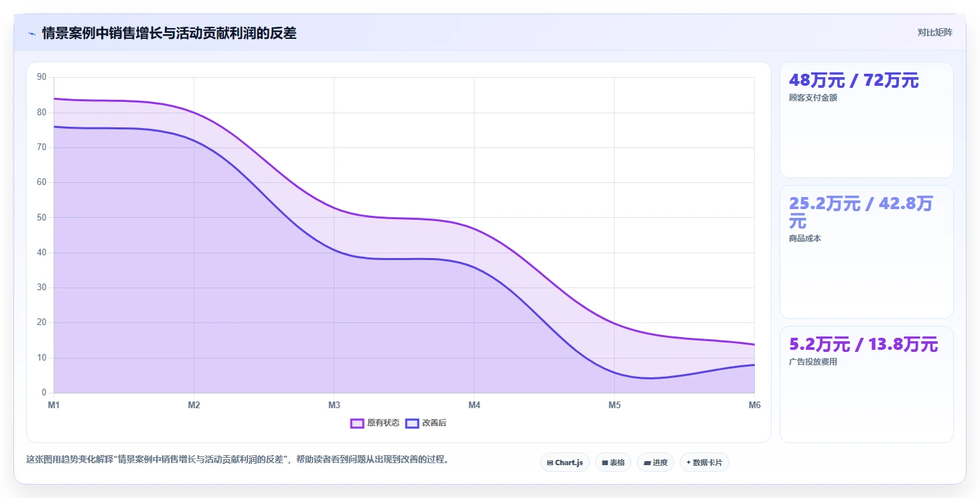
Task: Click the M6 x-axis label
Action: (755, 405)
